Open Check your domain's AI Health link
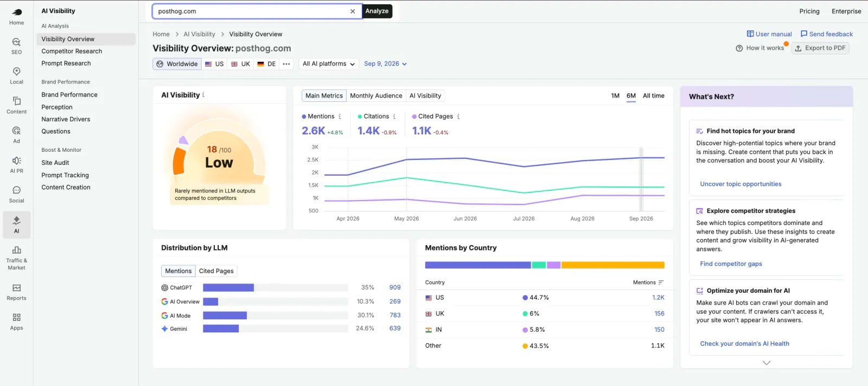The width and height of the screenshot is (868, 386). (744, 344)
